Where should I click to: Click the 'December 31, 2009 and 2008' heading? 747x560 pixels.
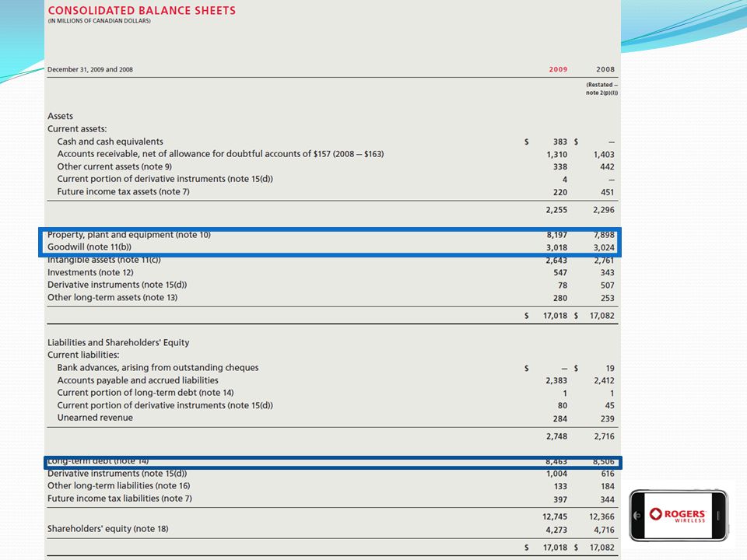click(90, 69)
